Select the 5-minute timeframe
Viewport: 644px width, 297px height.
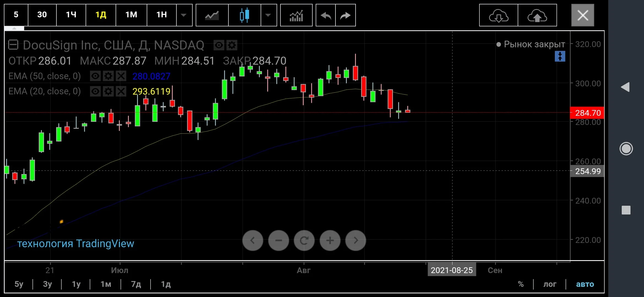pyautogui.click(x=16, y=15)
